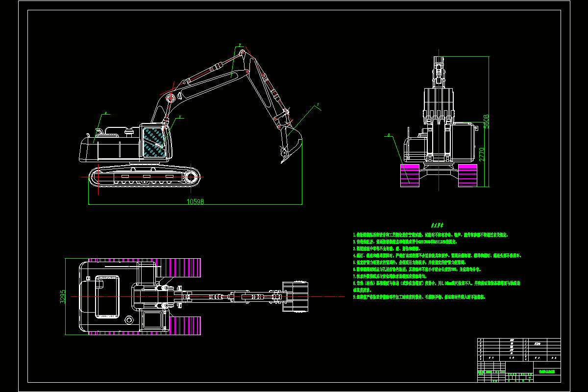Select the 10598 overall length dimension
Viewport: 588px width, 392px height.
[196, 201]
